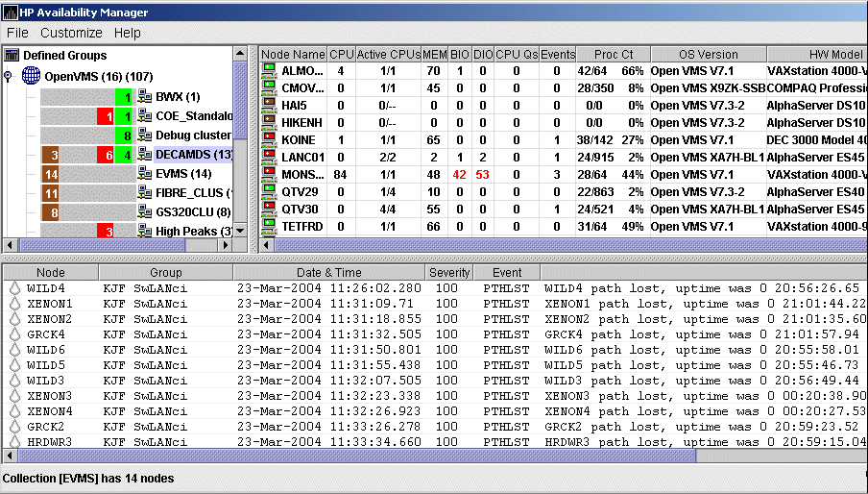Viewport: 868px width, 494px height.
Task: Select the XENON3 event row node name
Action: pyautogui.click(x=49, y=396)
